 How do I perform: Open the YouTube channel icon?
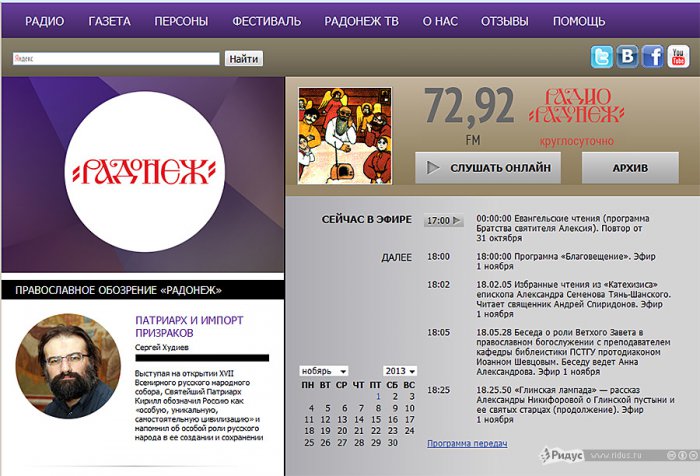pos(678,57)
